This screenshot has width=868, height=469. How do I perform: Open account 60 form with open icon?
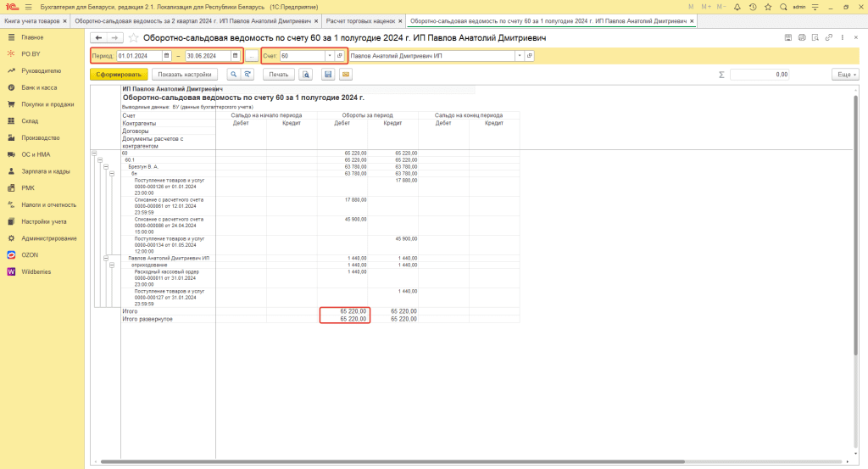(340, 56)
